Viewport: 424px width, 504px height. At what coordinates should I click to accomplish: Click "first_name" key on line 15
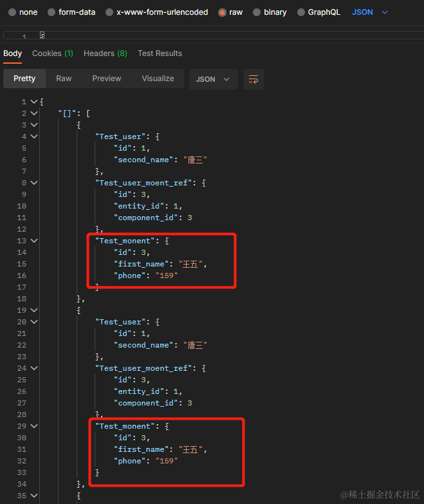tap(142, 264)
